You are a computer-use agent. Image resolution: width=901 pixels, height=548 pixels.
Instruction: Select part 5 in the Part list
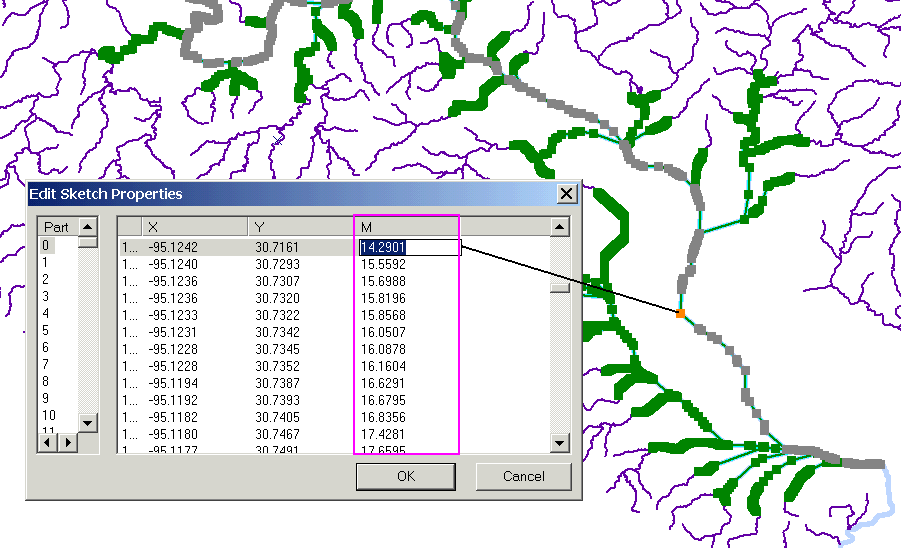coord(45,330)
